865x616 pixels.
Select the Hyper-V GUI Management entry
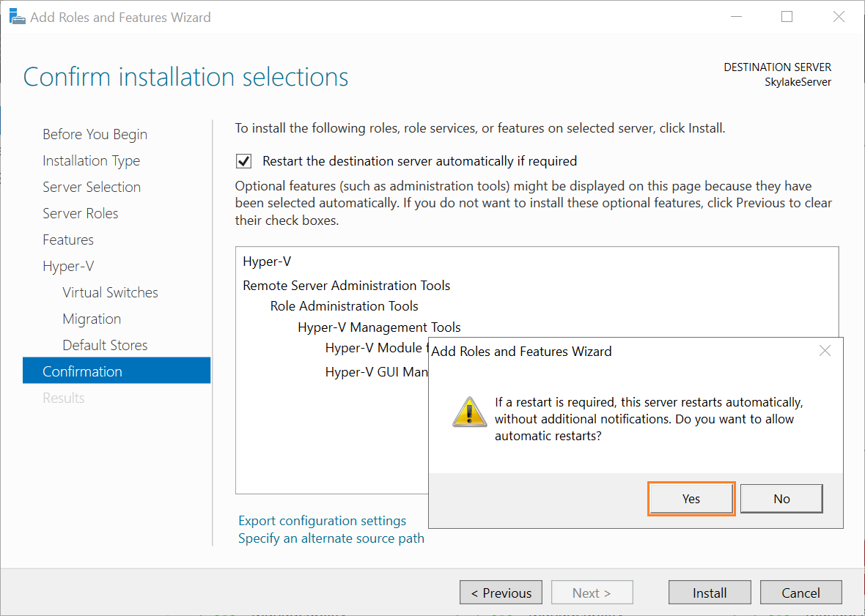coord(377,372)
